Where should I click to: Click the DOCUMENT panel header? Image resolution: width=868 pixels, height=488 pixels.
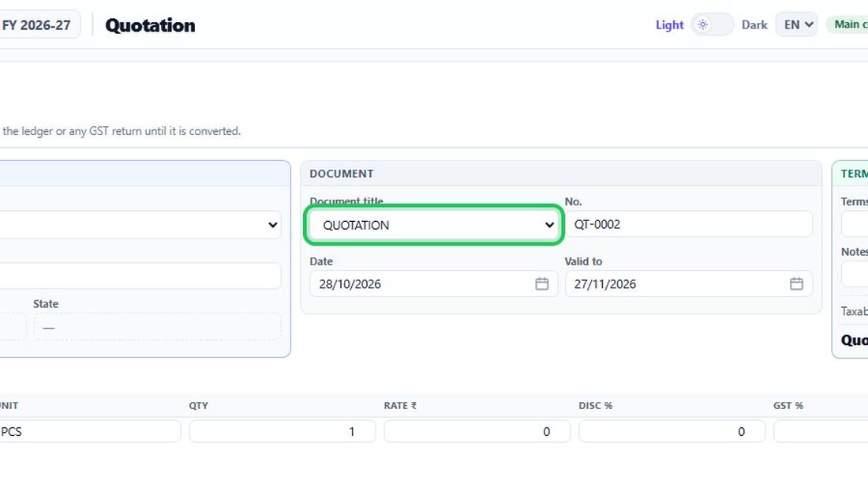561,174
